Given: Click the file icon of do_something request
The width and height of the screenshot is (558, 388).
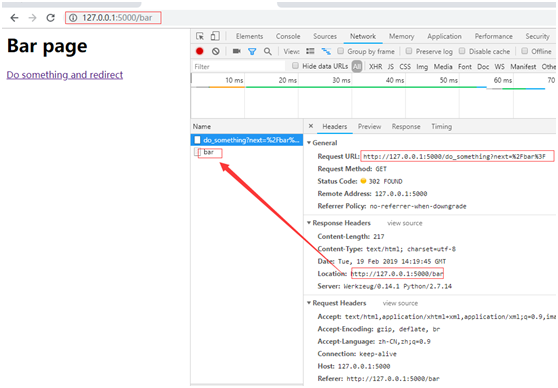Looking at the screenshot, I should [197, 140].
